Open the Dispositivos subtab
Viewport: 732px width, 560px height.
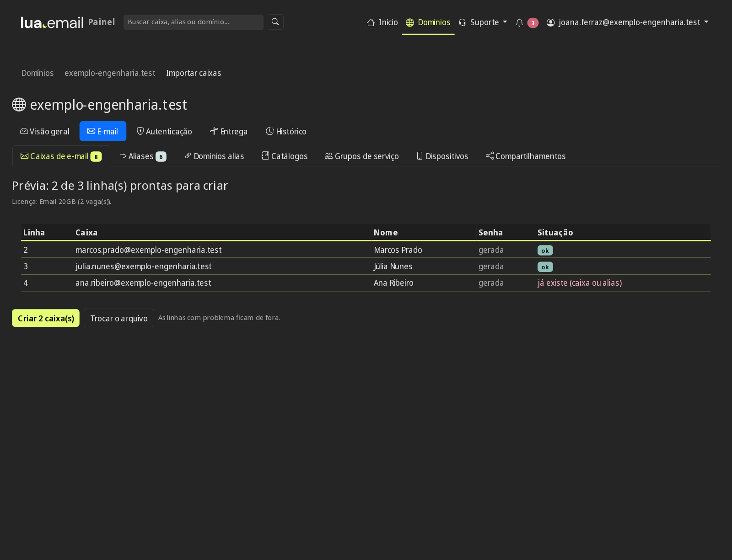(x=442, y=156)
